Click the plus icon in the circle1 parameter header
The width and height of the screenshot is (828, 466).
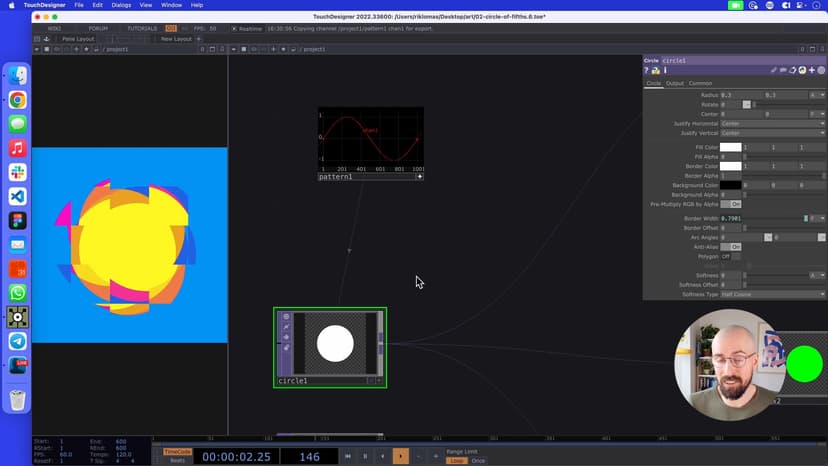[x=811, y=71]
